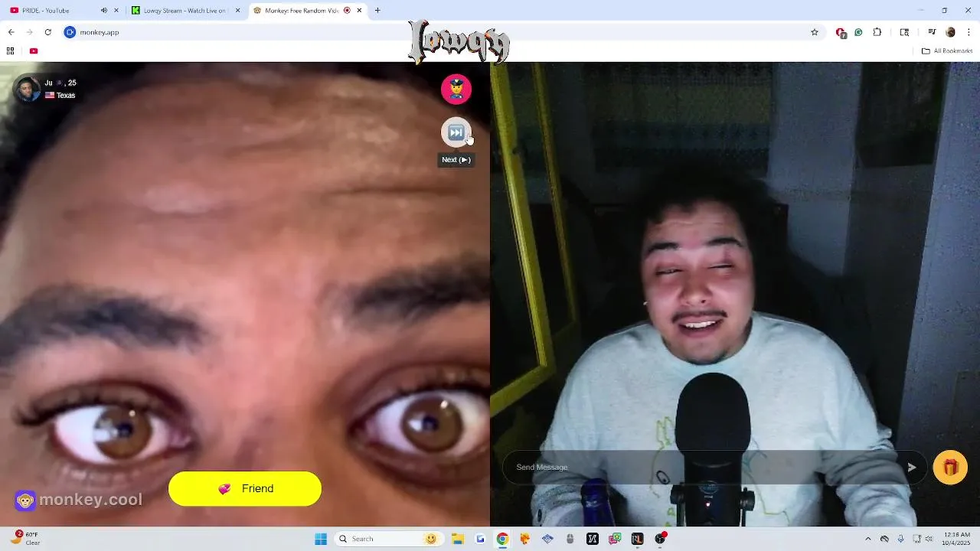
Task: Open the YouTube bookmark shortcut
Action: [x=34, y=51]
